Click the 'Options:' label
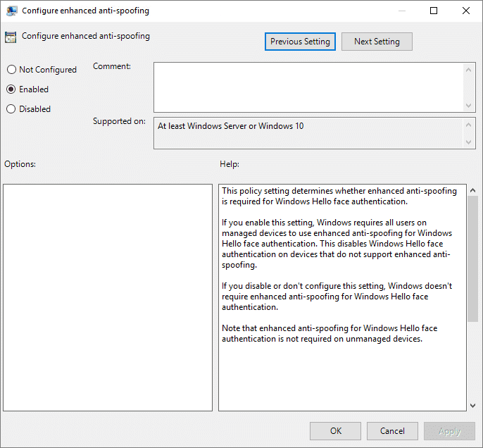The image size is (483, 448). (x=20, y=164)
